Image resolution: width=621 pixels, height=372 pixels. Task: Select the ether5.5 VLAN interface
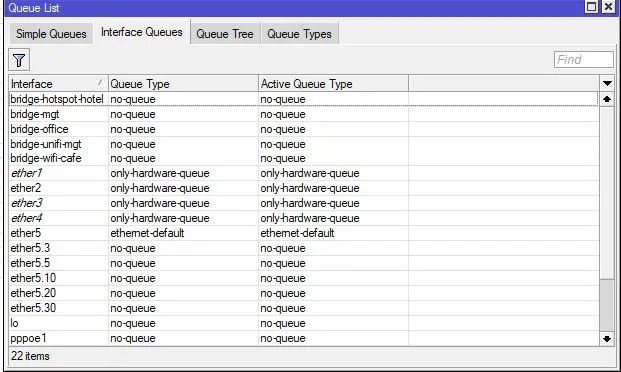[304, 263]
